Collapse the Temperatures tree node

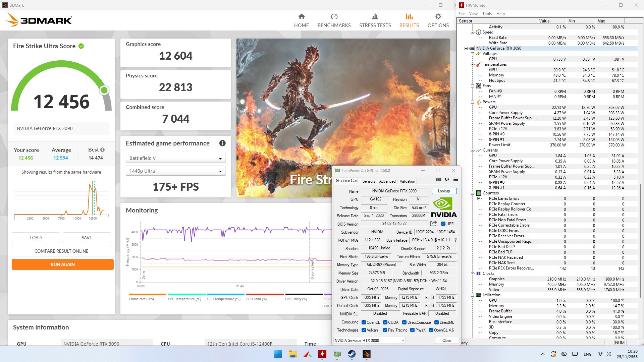click(472, 64)
